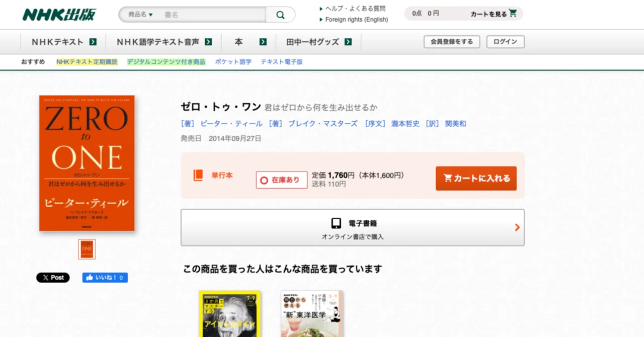Click the Facebook いいね! button
This screenshot has width=644, height=337.
[x=105, y=278]
